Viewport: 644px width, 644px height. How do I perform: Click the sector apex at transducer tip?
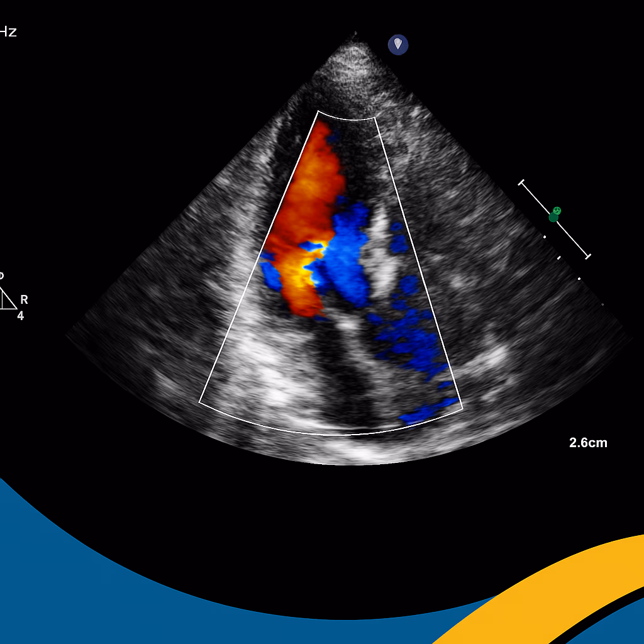tap(355, 33)
